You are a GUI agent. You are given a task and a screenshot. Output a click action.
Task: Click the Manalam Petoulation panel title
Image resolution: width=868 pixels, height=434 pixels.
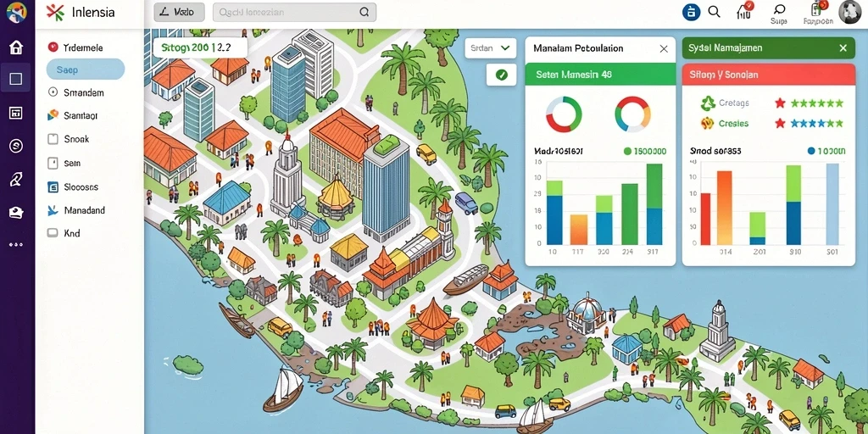pyautogui.click(x=578, y=48)
